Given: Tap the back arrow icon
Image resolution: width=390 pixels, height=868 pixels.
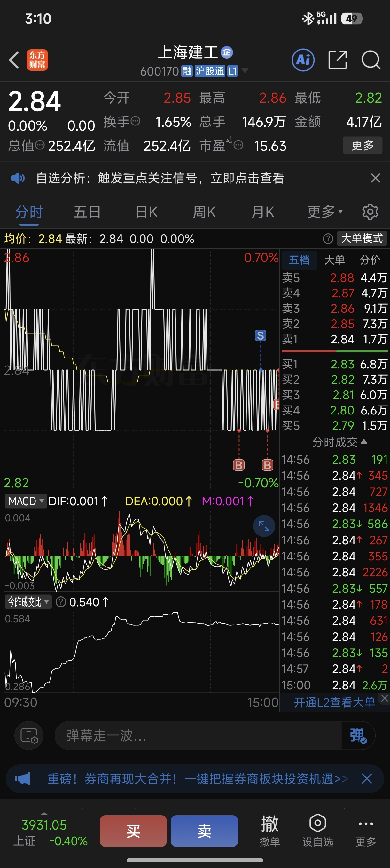Looking at the screenshot, I should click(x=14, y=60).
